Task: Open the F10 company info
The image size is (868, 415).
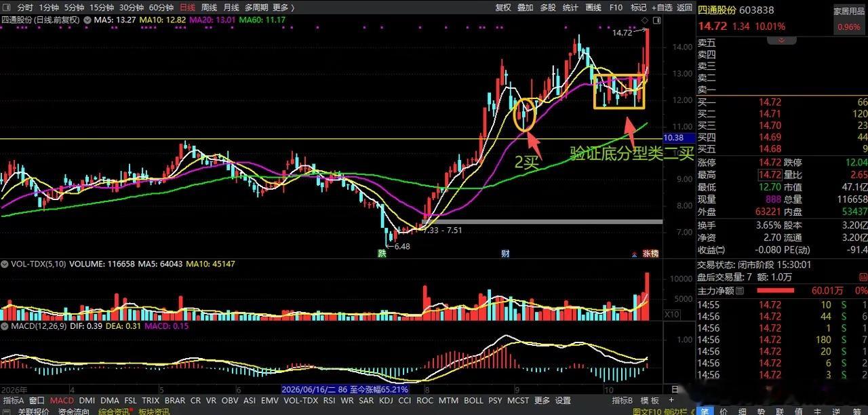Action: [x=616, y=7]
